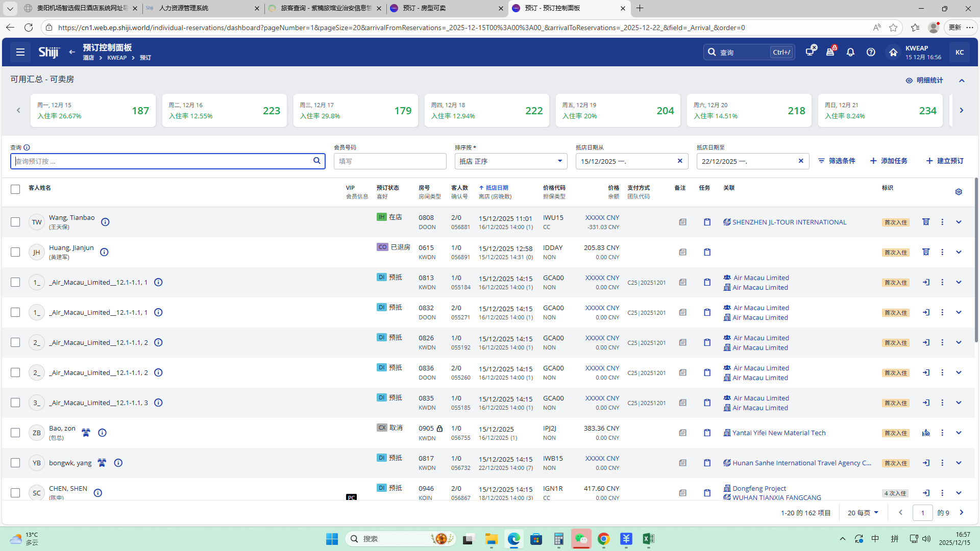The width and height of the screenshot is (980, 551).
Task: Click check-in icon for room 0813 row
Action: (926, 282)
